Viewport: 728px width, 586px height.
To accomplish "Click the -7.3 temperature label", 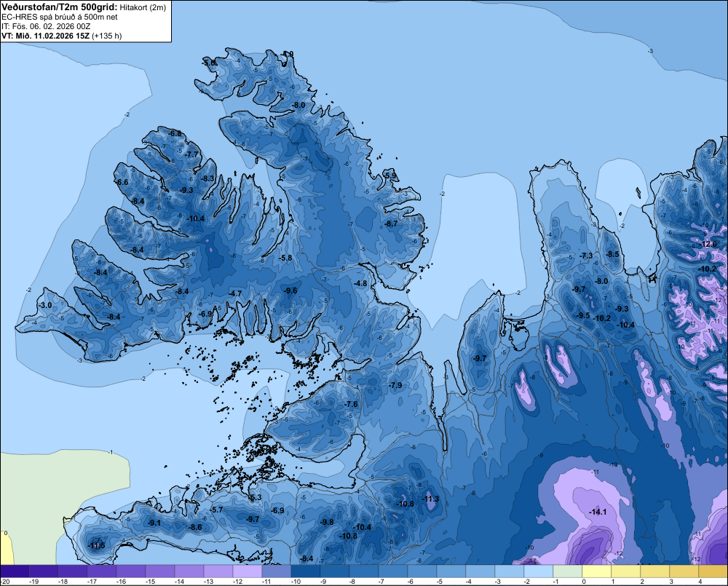I will point(586,256).
